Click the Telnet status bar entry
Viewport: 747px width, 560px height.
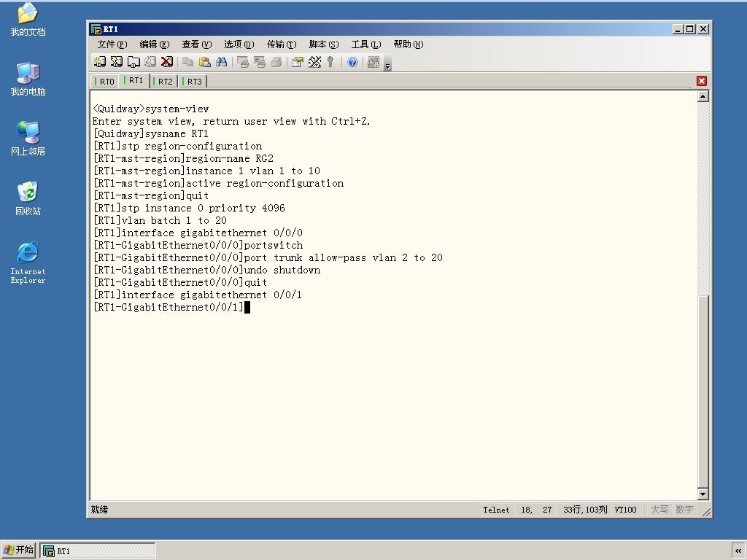pyautogui.click(x=496, y=510)
